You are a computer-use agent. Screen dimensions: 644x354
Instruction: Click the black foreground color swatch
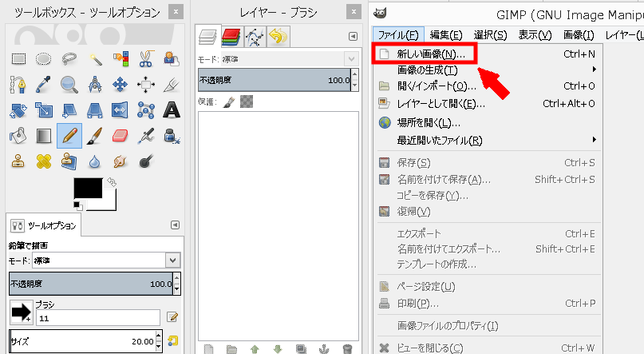[x=88, y=189]
